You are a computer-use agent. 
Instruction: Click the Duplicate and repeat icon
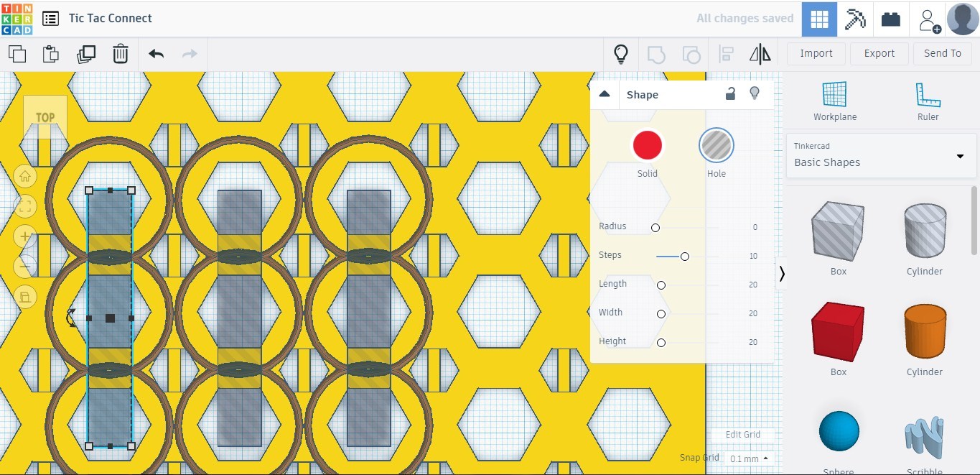pos(85,54)
